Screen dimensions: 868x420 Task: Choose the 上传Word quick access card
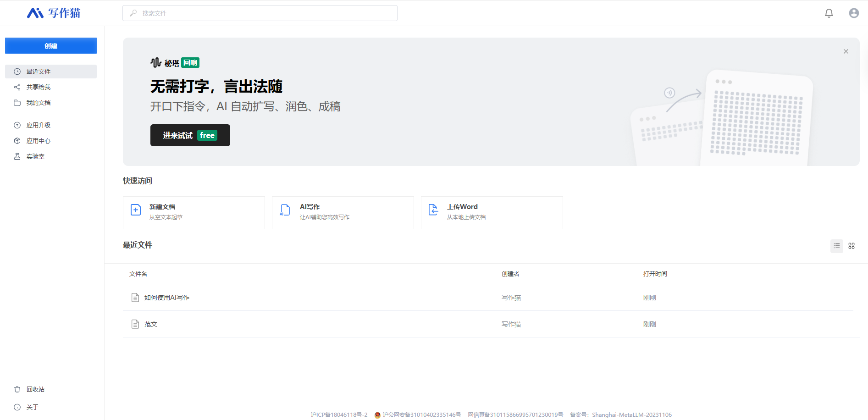[492, 213]
